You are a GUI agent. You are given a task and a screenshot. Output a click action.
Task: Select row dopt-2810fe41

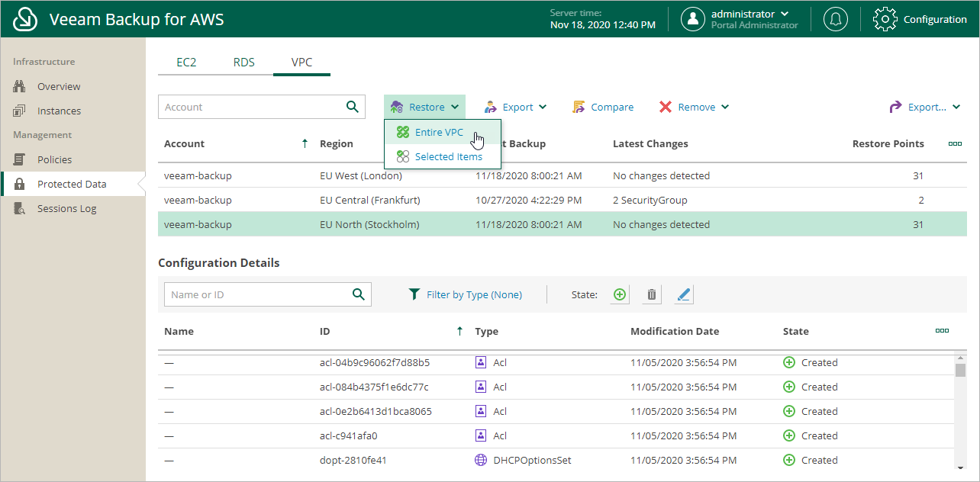click(x=556, y=460)
